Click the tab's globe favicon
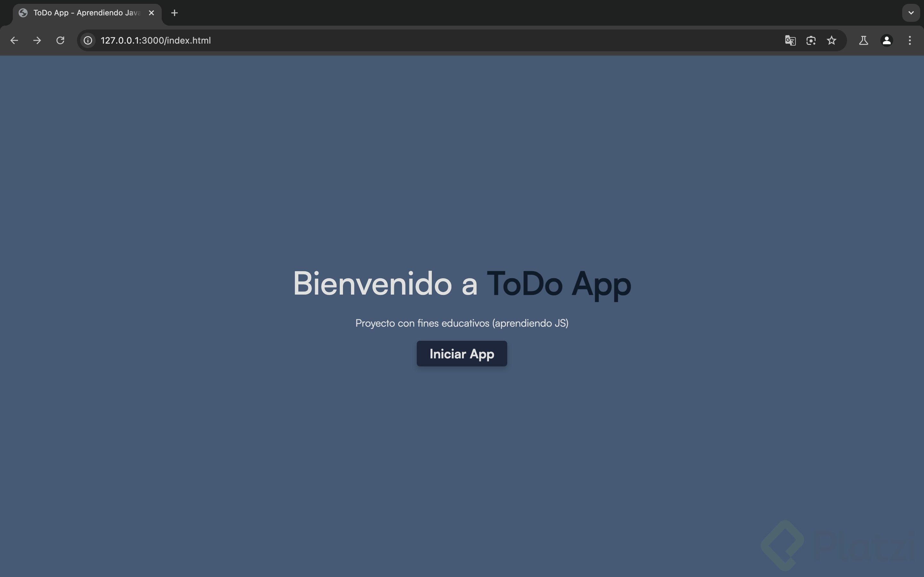Viewport: 924px width, 577px height. coord(23,13)
